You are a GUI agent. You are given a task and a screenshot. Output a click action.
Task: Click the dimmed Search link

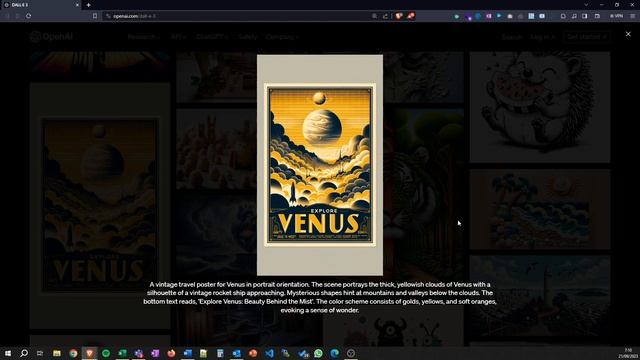[511, 37]
